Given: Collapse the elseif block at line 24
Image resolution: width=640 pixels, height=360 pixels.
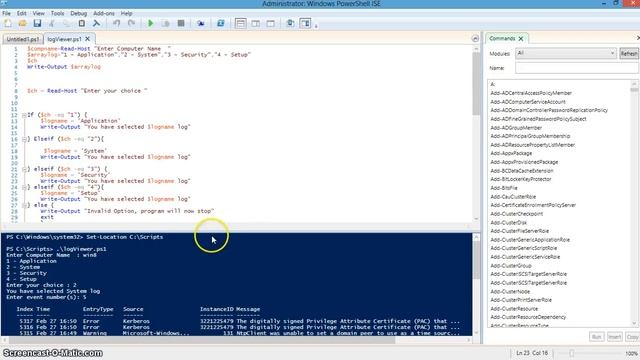Looking at the screenshot, I should coord(24,187).
